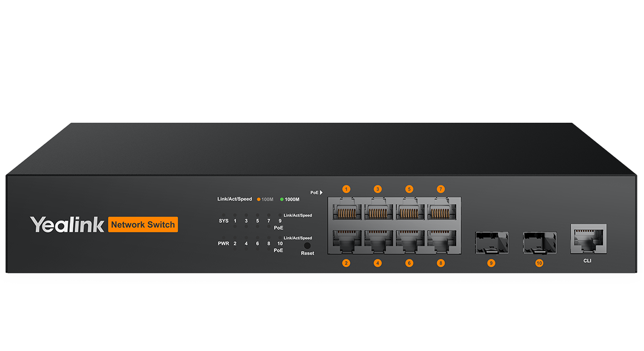The image size is (644, 351).
Task: Click the CLI console port
Action: (x=588, y=238)
